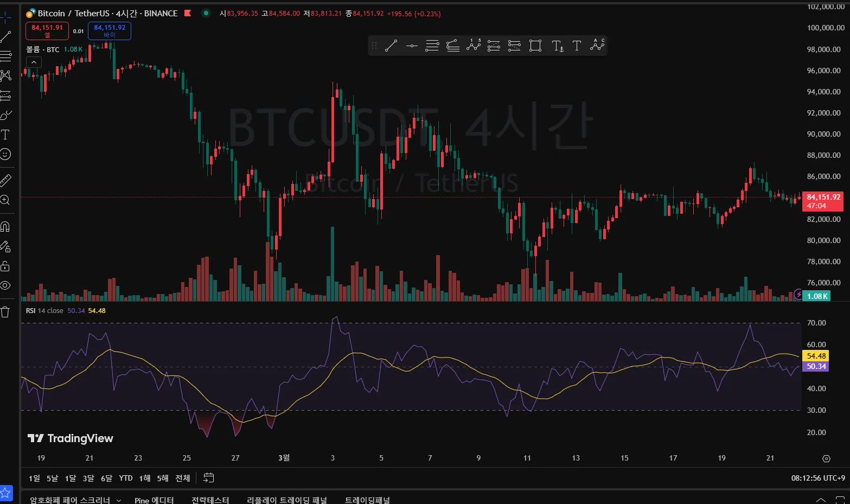Select the volume BTC indicator label
This screenshot has height=504, width=850.
43,49
